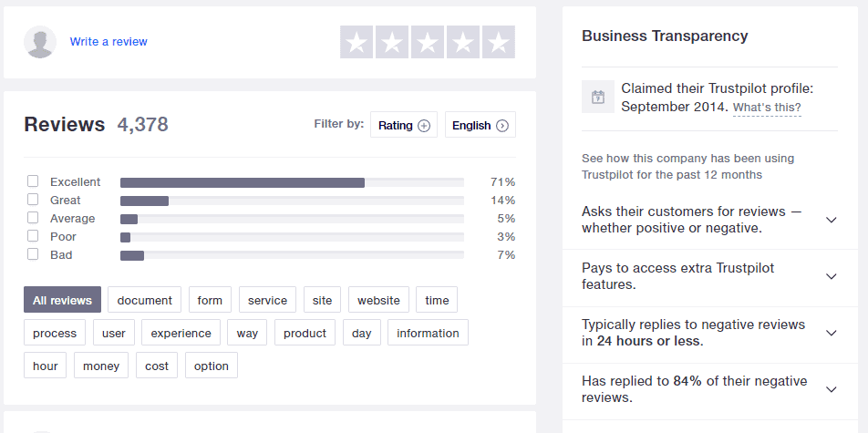Filter reviews by the 'money' tag

(x=101, y=366)
